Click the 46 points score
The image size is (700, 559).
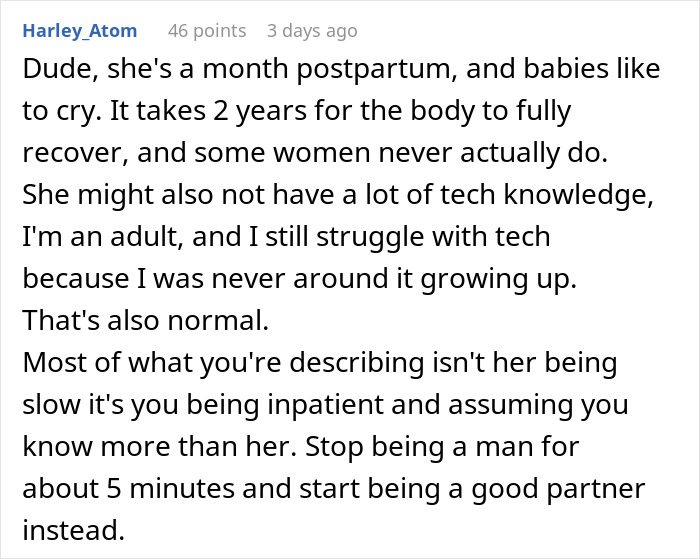tap(206, 31)
